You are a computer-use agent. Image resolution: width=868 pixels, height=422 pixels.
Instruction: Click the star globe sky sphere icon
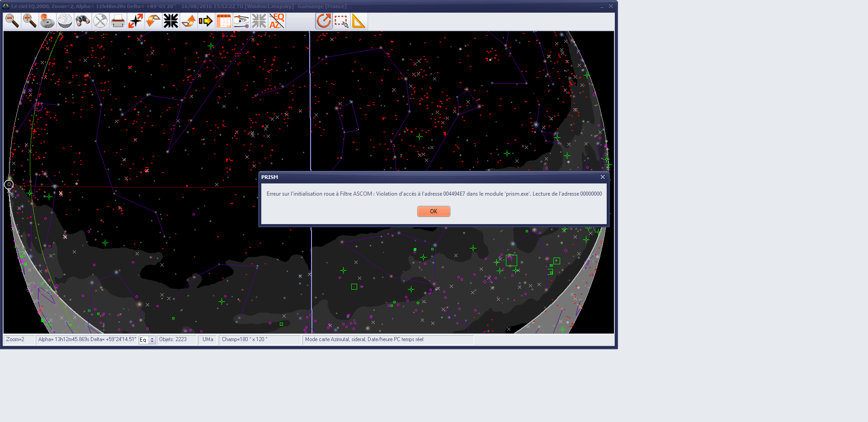pyautogui.click(x=65, y=21)
